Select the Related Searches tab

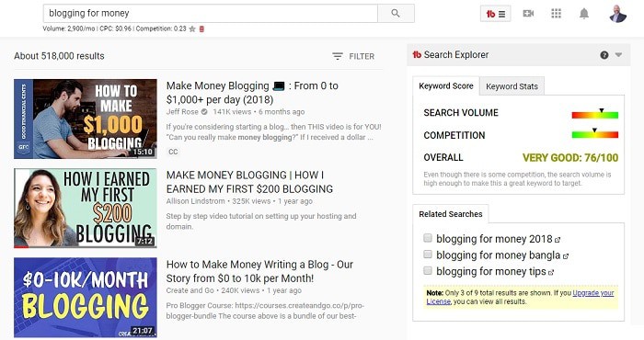pyautogui.click(x=451, y=214)
